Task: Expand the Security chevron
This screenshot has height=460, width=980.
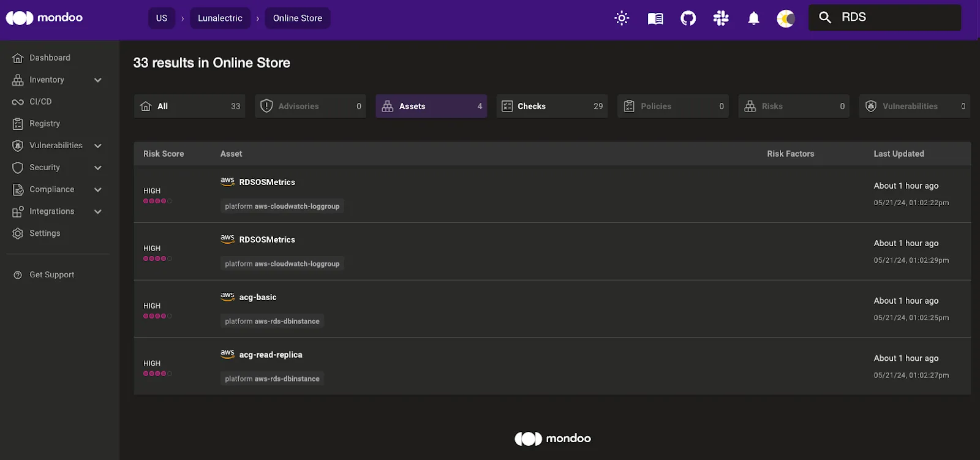Action: tap(98, 168)
